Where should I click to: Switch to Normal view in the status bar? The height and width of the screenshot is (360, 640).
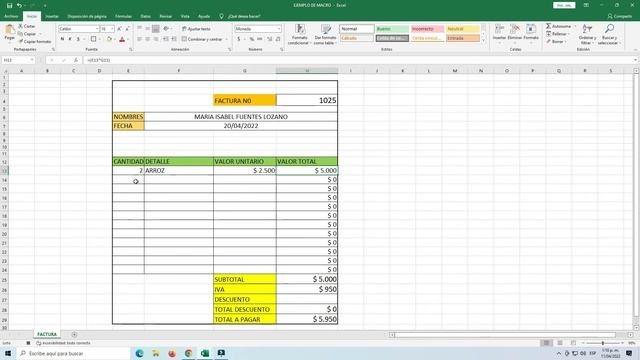click(x=546, y=343)
